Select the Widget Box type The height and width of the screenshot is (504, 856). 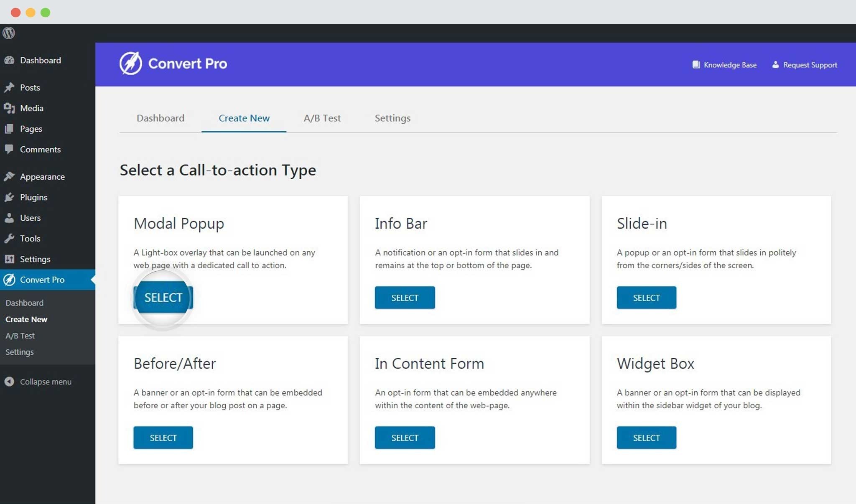click(646, 438)
